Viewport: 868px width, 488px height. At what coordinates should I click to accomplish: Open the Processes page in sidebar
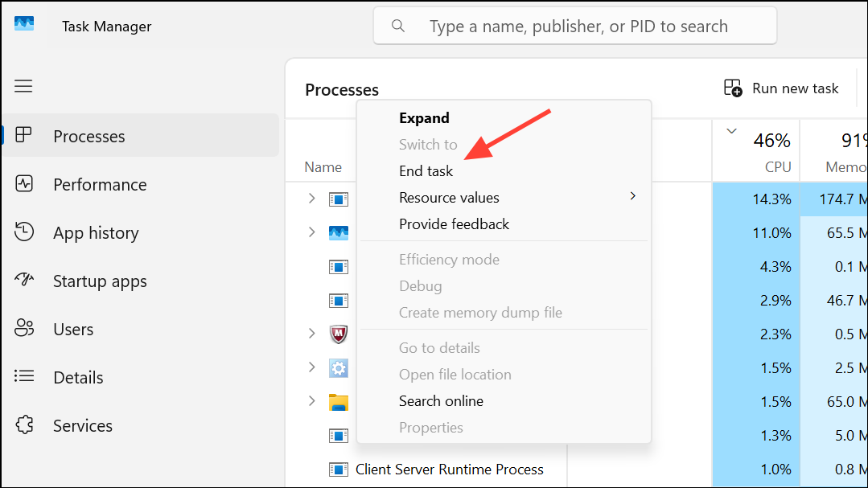coord(141,136)
